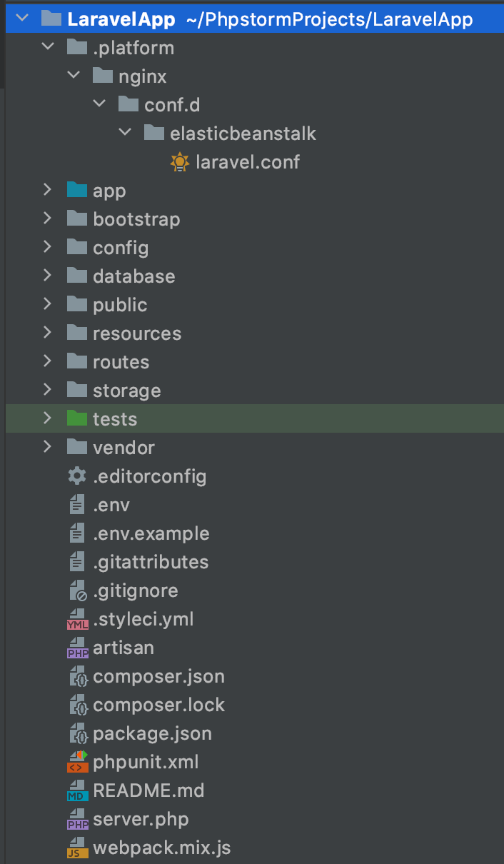Screen dimensions: 504x864
Task: Select the phpunit.xml file name
Action: click(x=146, y=763)
